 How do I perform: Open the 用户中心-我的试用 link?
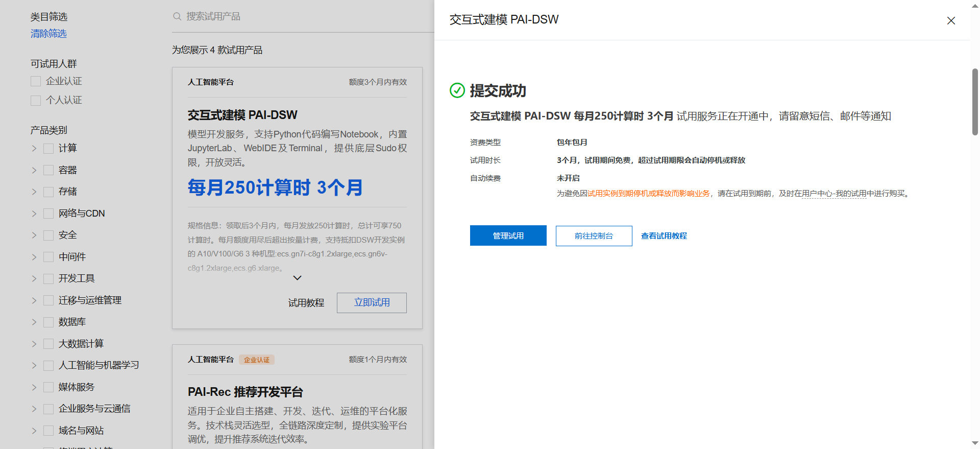click(x=834, y=194)
